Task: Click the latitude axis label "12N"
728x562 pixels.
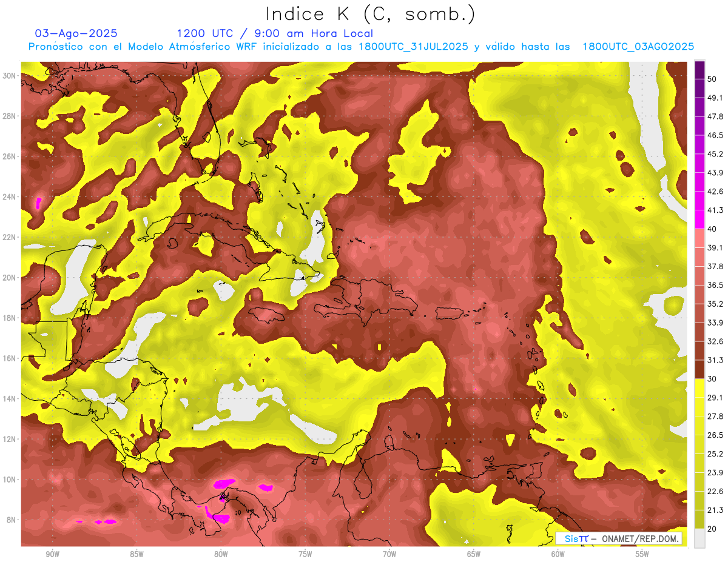Action: [x=9, y=439]
